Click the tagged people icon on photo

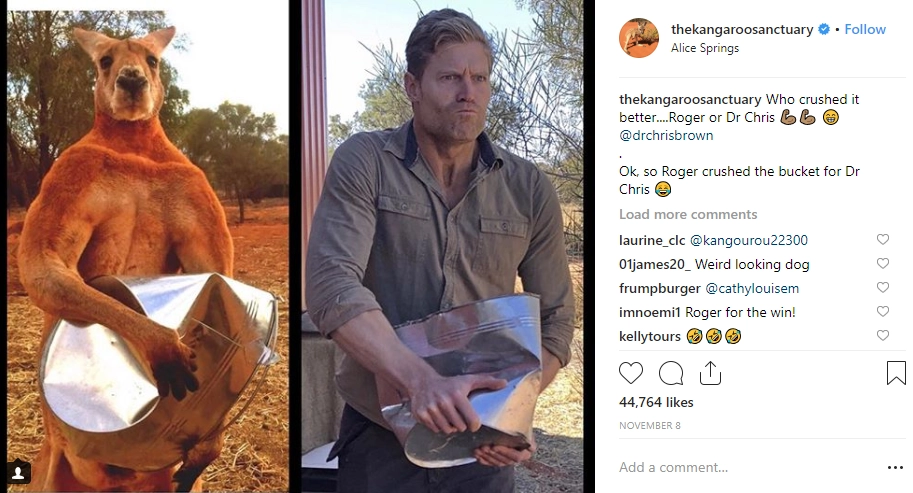21,471
